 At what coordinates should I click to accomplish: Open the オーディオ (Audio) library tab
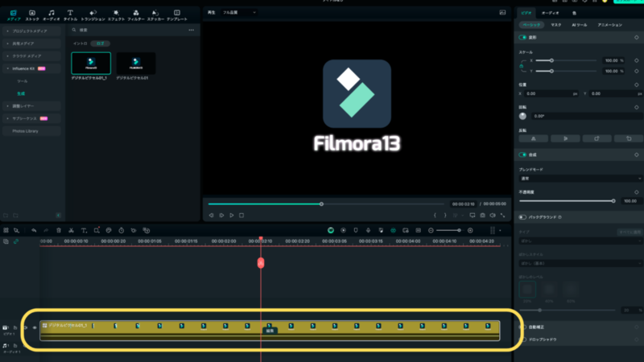[x=52, y=15]
